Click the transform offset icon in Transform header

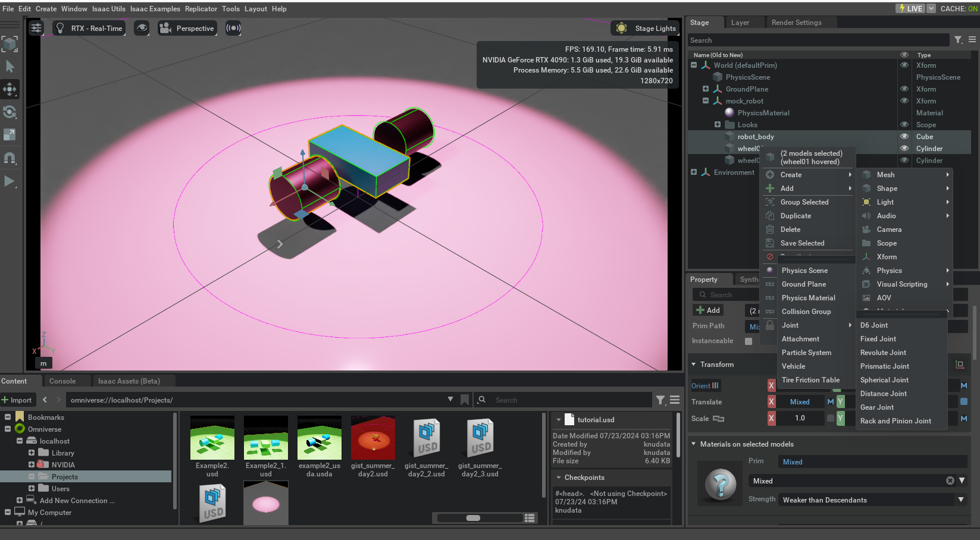(x=960, y=365)
